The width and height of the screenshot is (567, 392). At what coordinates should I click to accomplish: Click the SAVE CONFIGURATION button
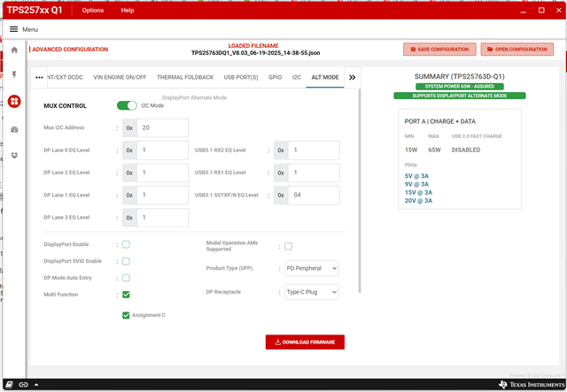click(x=439, y=50)
